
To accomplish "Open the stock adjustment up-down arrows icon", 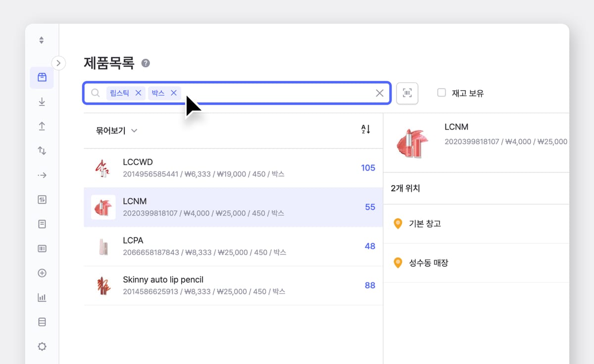I will [42, 150].
